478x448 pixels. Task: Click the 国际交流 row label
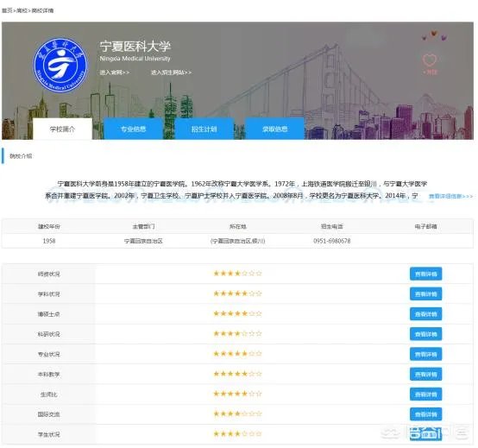(x=49, y=414)
